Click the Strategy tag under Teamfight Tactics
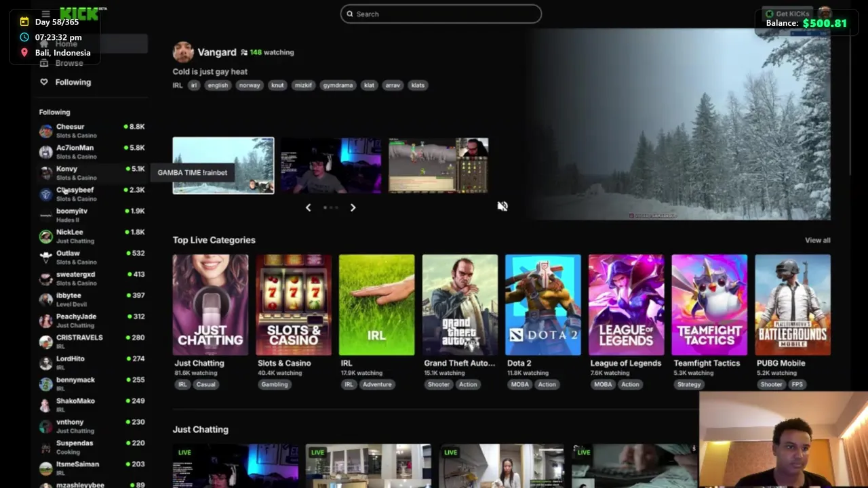The width and height of the screenshot is (868, 488). (689, 384)
